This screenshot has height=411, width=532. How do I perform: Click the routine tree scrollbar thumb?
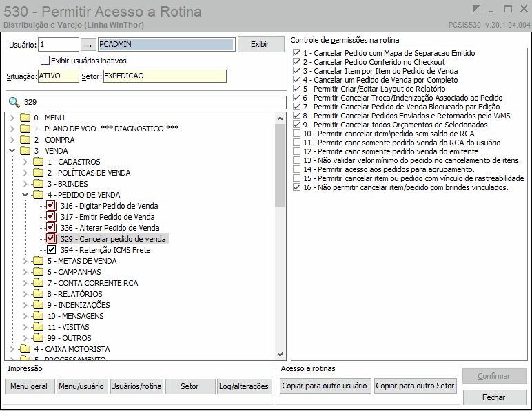point(280,165)
